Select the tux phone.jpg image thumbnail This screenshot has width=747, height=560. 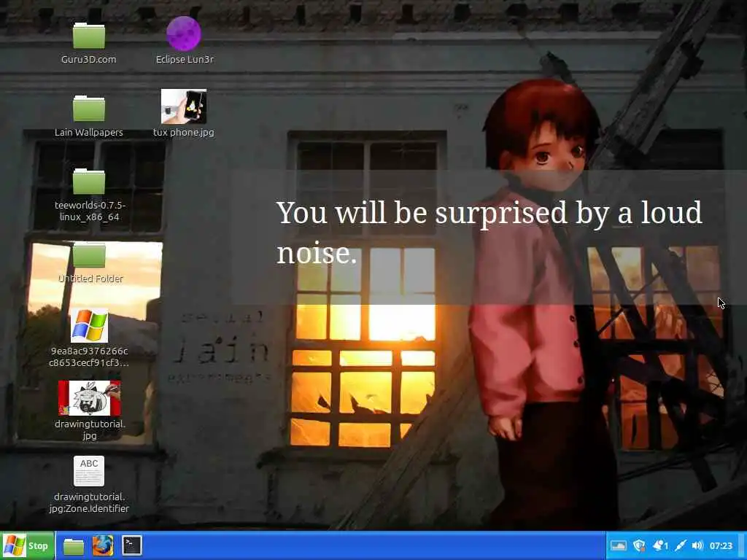(x=184, y=106)
